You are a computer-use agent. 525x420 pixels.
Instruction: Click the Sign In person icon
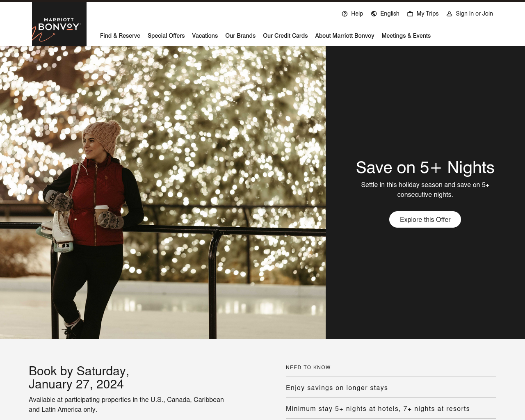[x=449, y=14]
